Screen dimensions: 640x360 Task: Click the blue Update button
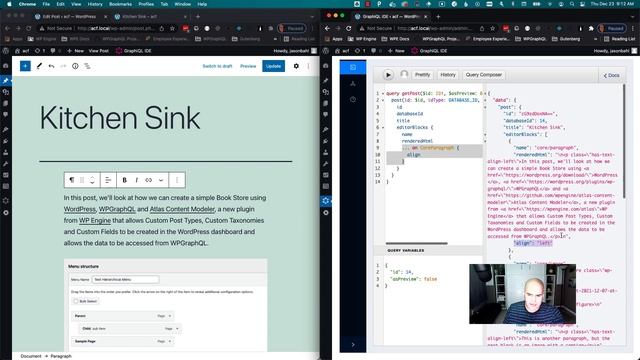[273, 66]
